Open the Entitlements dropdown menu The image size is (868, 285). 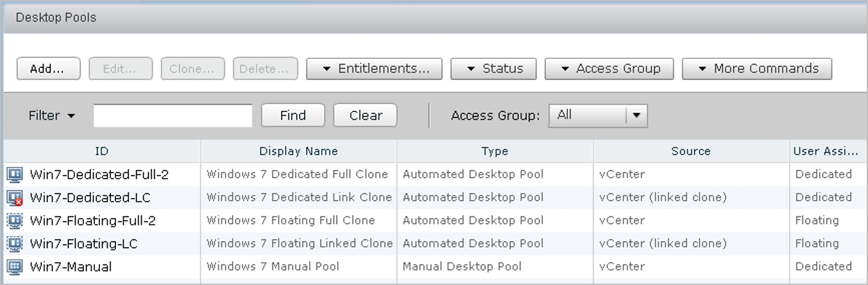tap(374, 69)
